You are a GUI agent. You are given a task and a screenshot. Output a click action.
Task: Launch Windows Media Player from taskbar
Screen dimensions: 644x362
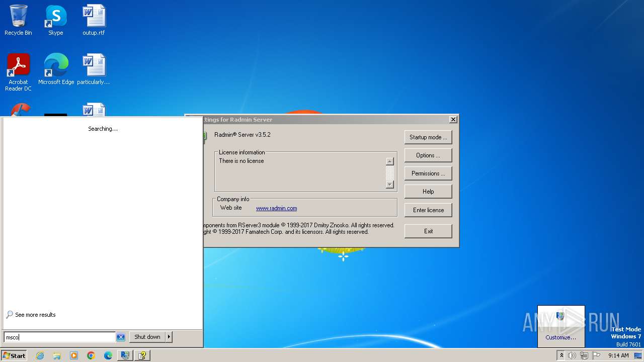[x=74, y=355]
